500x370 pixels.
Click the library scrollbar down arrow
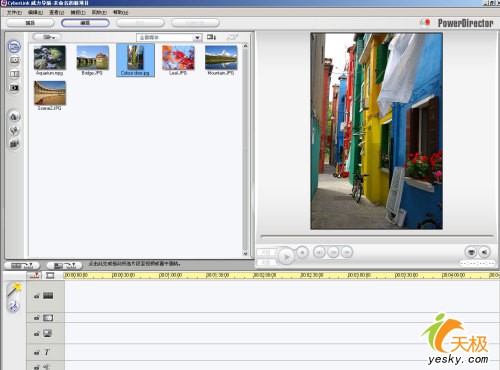click(245, 254)
